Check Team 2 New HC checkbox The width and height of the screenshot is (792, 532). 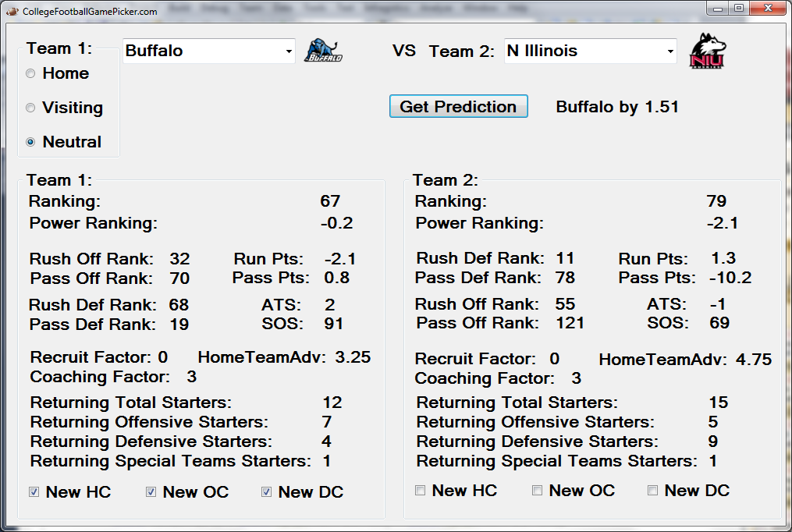(x=421, y=491)
